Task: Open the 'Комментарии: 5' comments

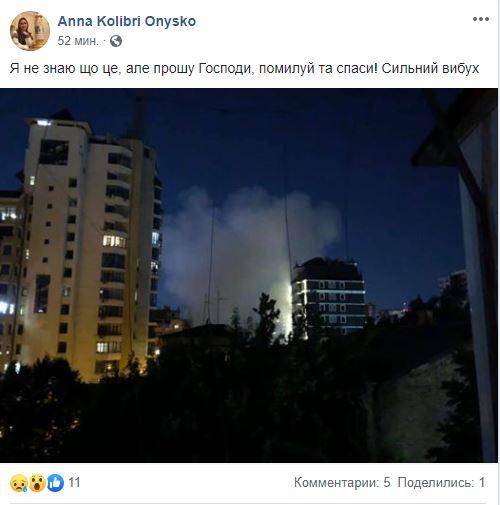Action: 342,483
